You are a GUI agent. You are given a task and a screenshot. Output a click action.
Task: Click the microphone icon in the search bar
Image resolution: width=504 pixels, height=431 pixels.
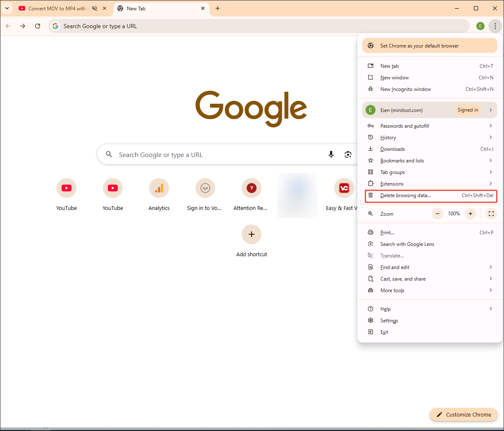pos(331,154)
